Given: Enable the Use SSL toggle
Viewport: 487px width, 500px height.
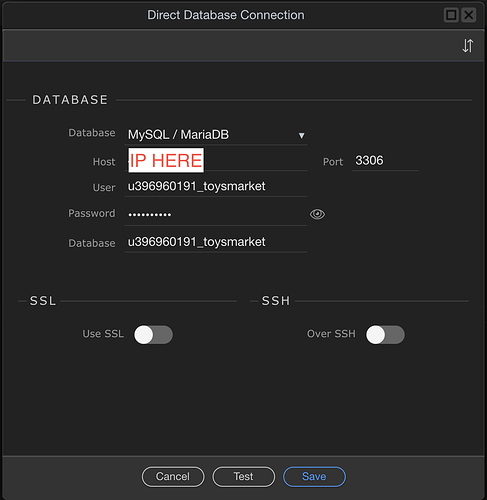Looking at the screenshot, I should 153,335.
